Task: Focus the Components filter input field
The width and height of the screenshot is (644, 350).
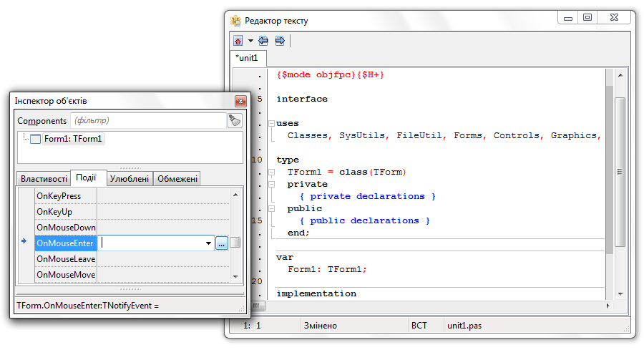Action: click(x=148, y=120)
